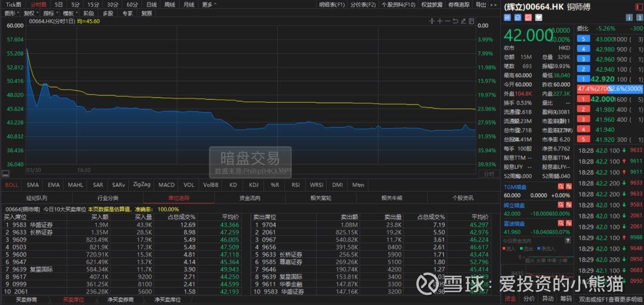This screenshot has height=305, width=644.
Task: Click the 导出 export button
Action: pyautogui.click(x=481, y=5)
